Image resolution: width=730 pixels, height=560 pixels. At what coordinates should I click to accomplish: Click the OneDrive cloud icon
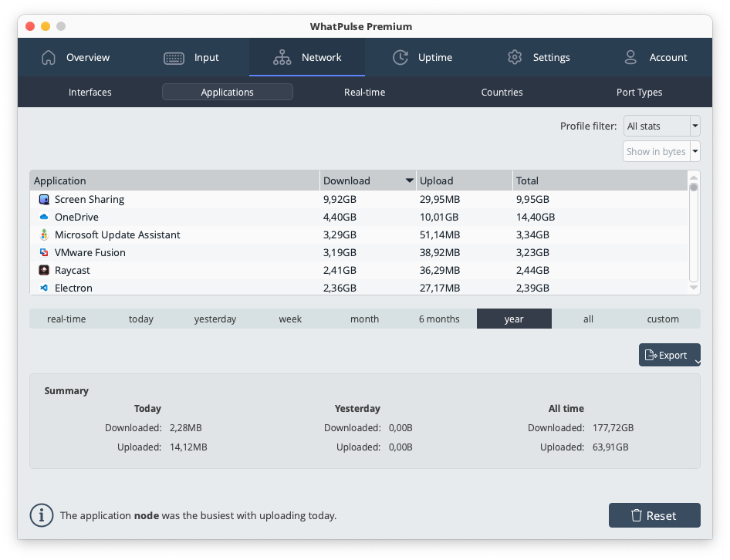(44, 218)
